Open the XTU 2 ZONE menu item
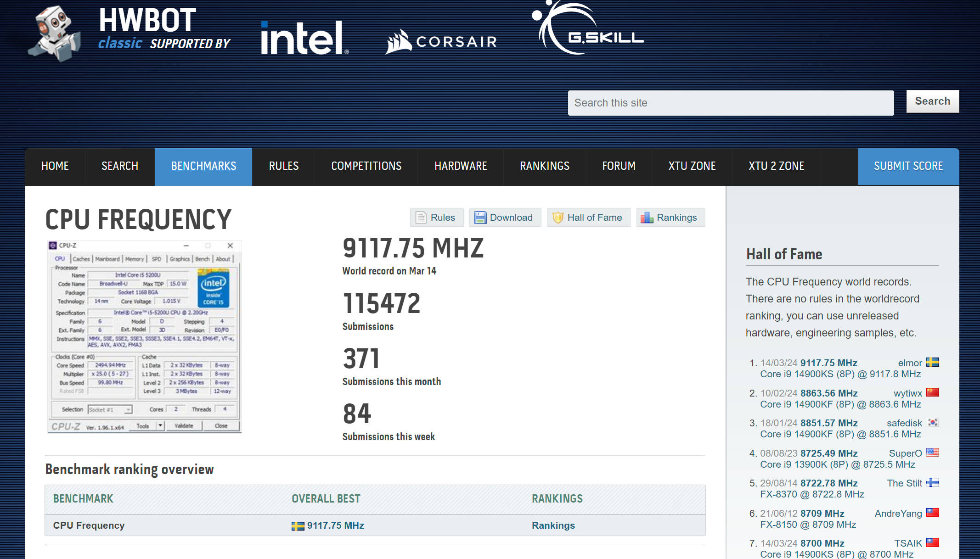This screenshot has height=559, width=980. coord(777,166)
